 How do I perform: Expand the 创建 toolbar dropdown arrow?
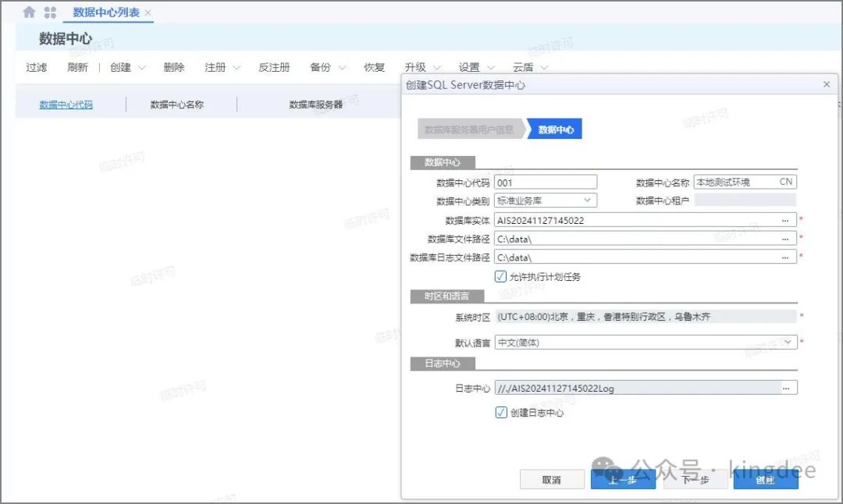pos(142,68)
